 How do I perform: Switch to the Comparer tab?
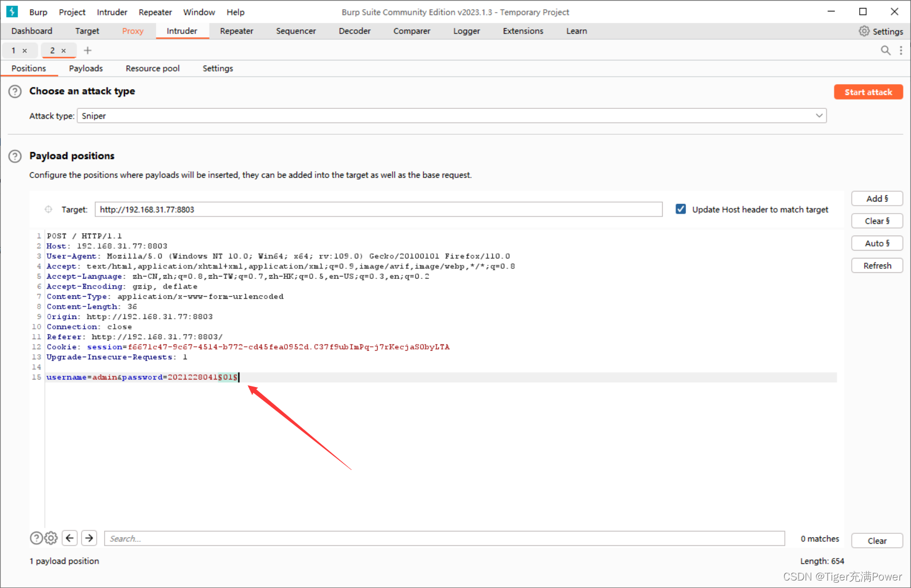(x=412, y=31)
